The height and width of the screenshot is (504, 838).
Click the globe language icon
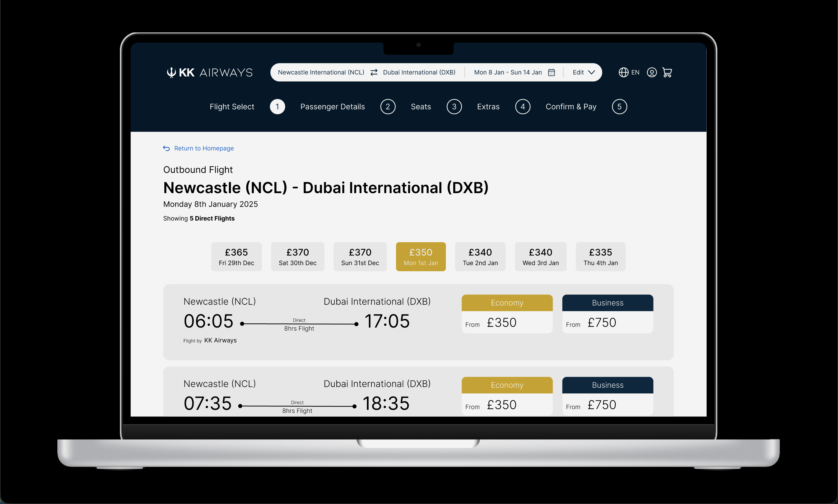coord(623,72)
